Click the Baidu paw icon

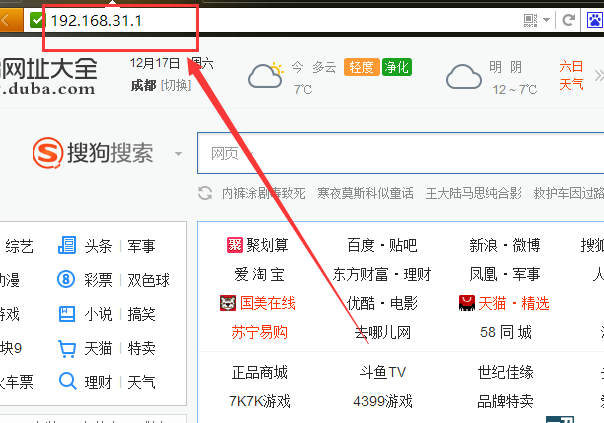tap(595, 20)
